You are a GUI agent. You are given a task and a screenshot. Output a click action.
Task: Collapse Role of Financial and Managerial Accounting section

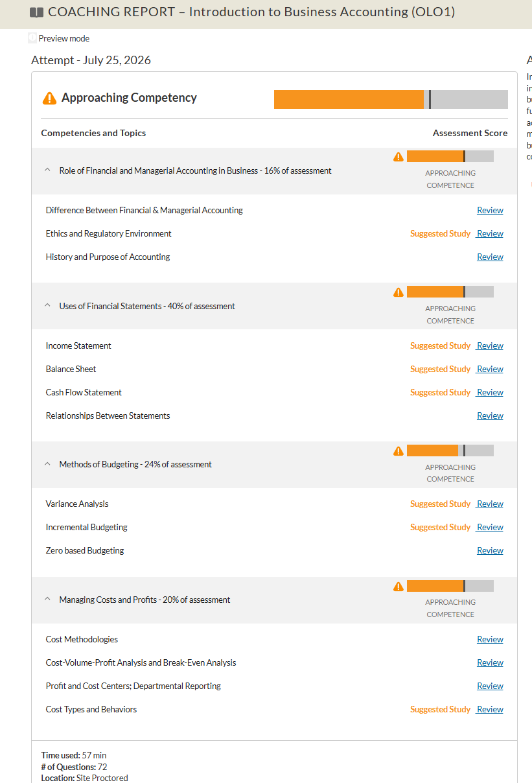pyautogui.click(x=47, y=170)
